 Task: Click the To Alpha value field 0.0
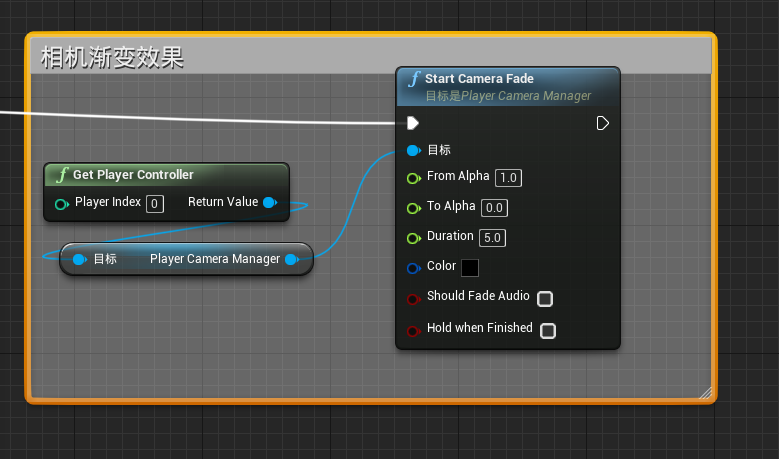494,208
